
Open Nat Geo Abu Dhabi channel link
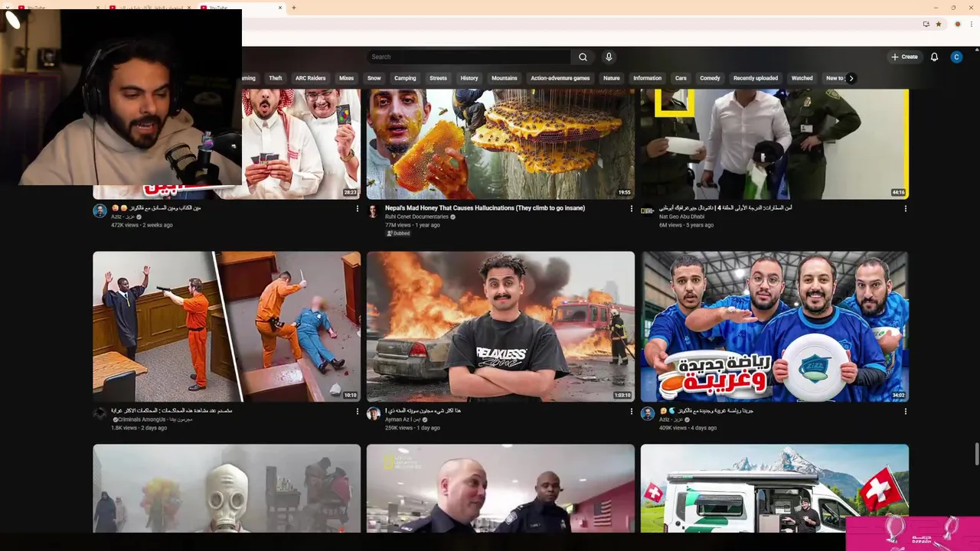[681, 217]
